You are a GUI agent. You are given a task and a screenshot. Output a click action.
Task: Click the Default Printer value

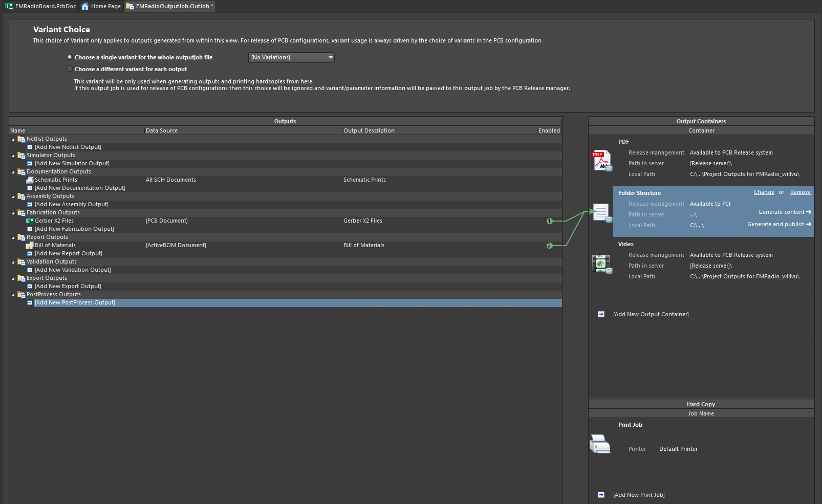click(678, 449)
